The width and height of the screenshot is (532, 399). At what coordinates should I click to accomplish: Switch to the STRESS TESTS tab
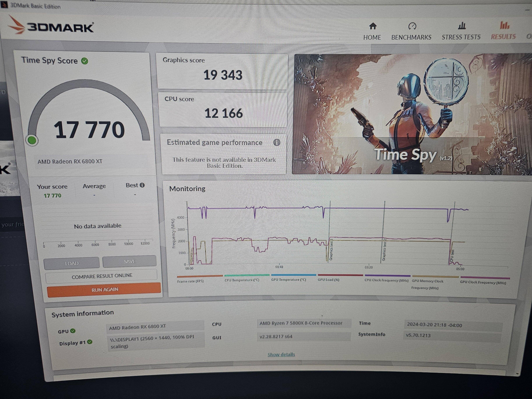pos(461,37)
